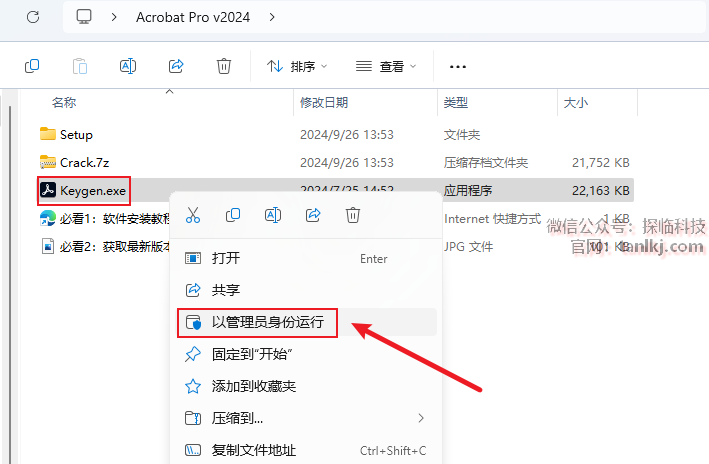Viewport: 709px width, 464px height.
Task: Sort by the 大小 column header
Action: click(x=576, y=103)
